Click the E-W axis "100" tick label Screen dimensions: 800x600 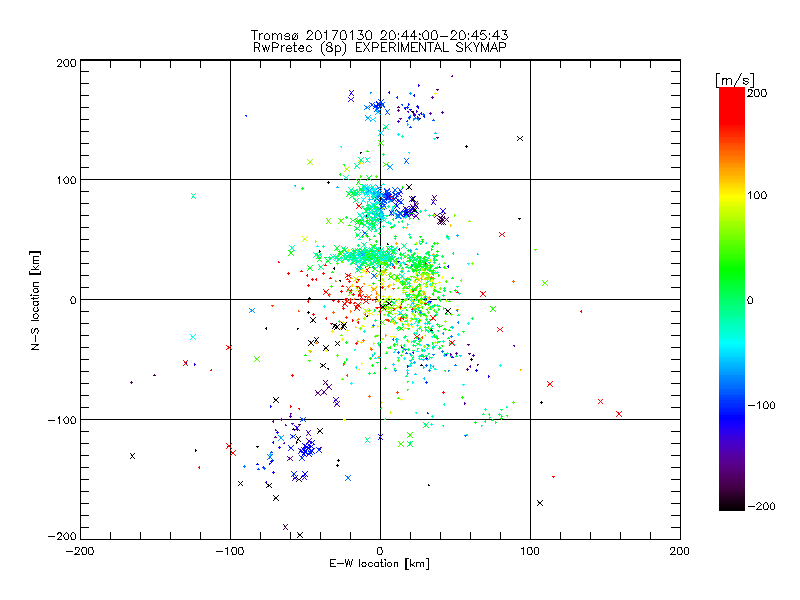pyautogui.click(x=530, y=551)
